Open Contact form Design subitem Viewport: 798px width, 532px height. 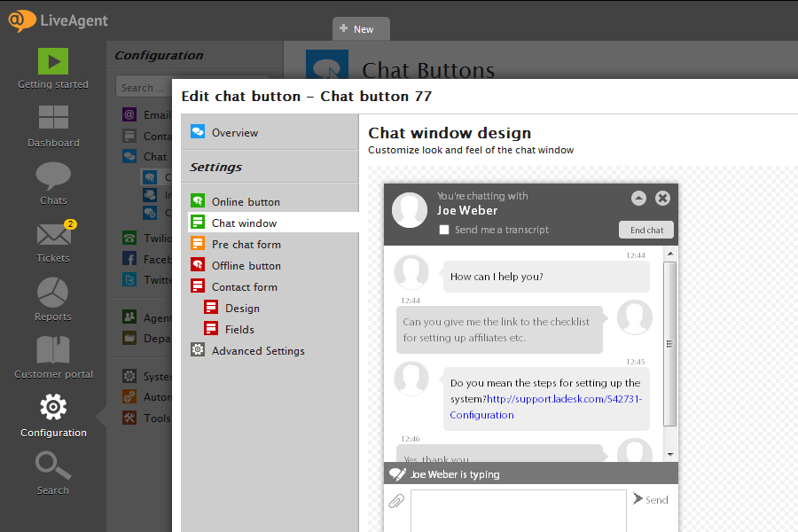[x=242, y=308]
